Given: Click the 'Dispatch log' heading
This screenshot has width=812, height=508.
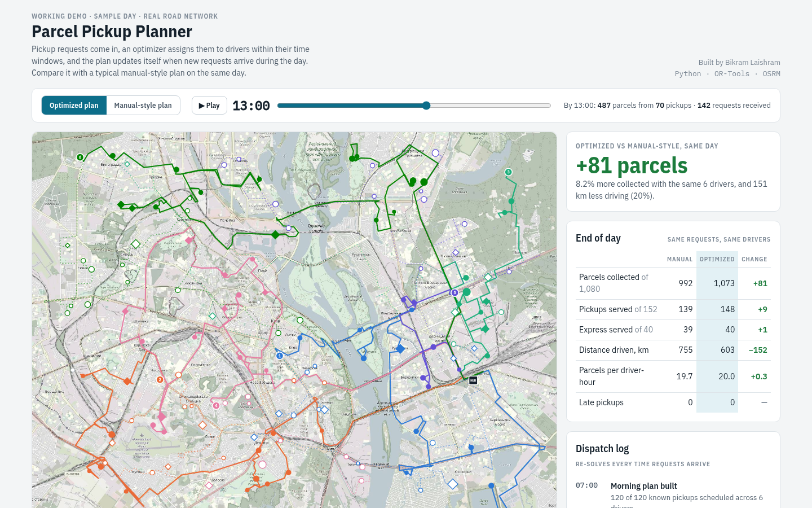Looking at the screenshot, I should click(602, 449).
